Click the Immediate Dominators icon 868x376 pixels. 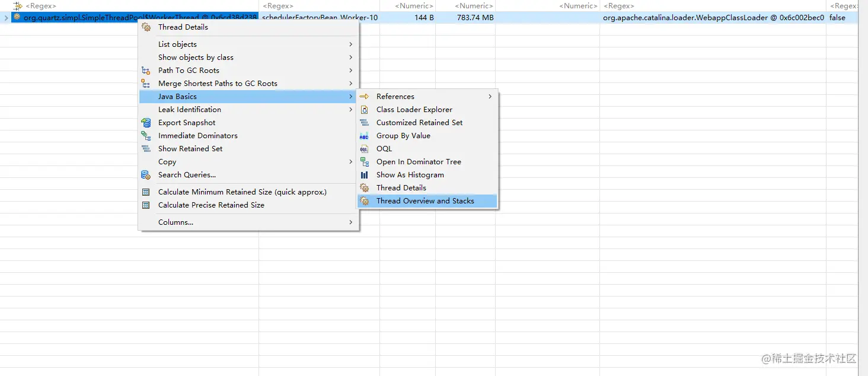tap(146, 136)
